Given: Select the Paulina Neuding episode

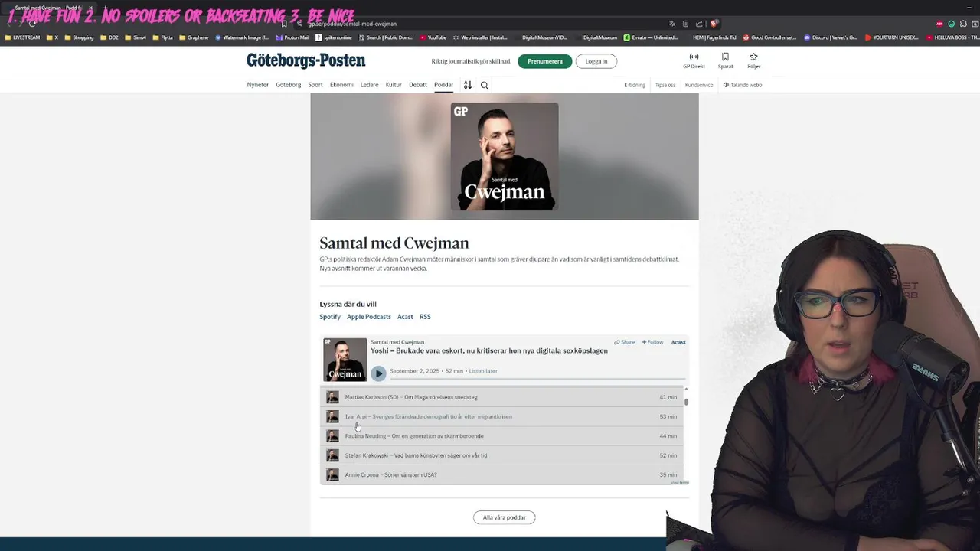Looking at the screenshot, I should point(502,436).
